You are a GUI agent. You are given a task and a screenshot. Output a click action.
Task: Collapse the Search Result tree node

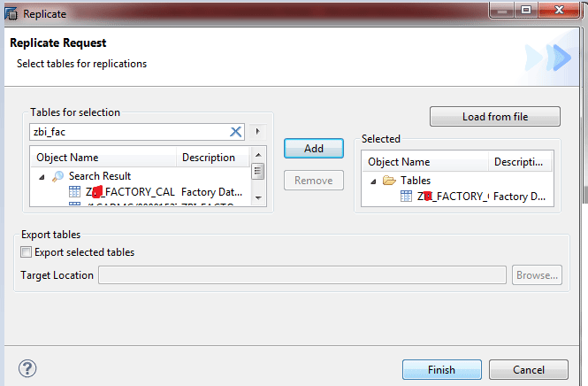(42, 177)
